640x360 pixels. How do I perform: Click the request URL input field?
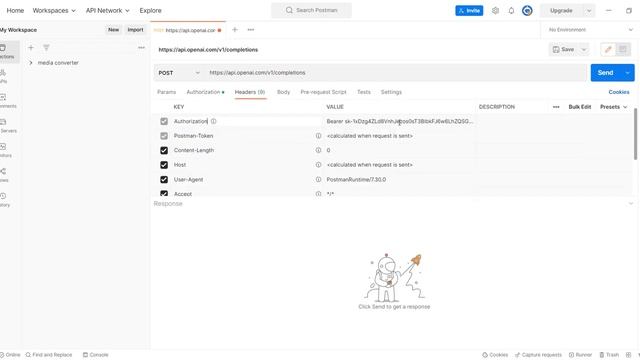[x=396, y=73]
